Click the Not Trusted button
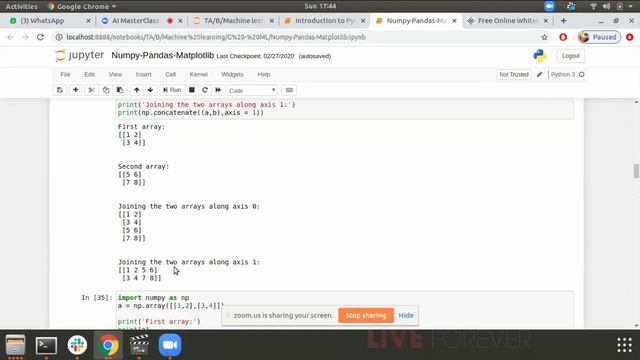640x360 pixels. point(513,74)
